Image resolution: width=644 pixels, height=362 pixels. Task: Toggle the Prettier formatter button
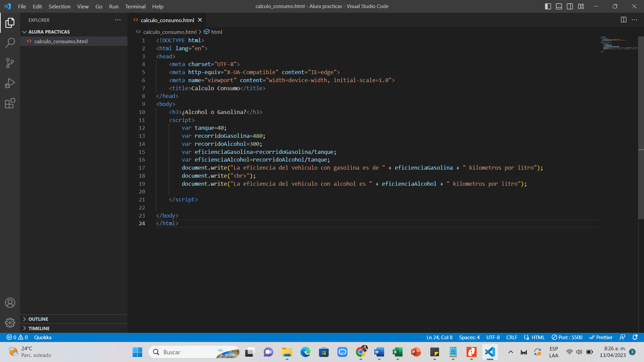pyautogui.click(x=602, y=337)
